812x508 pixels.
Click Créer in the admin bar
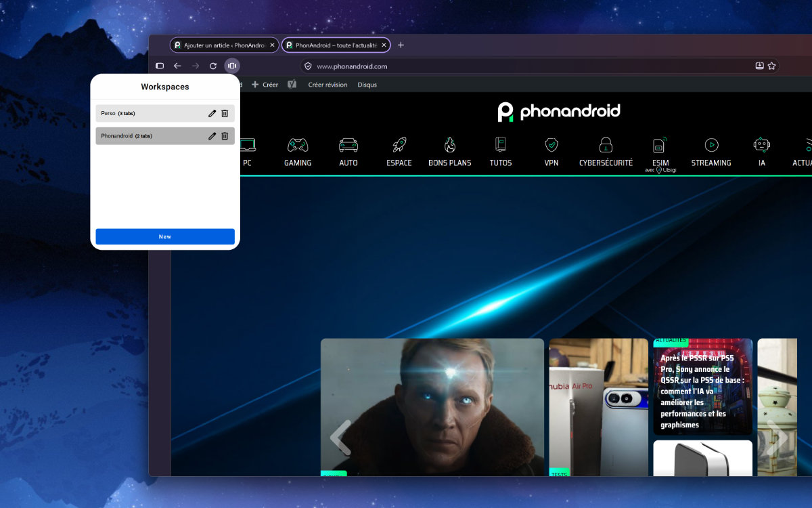click(x=265, y=85)
